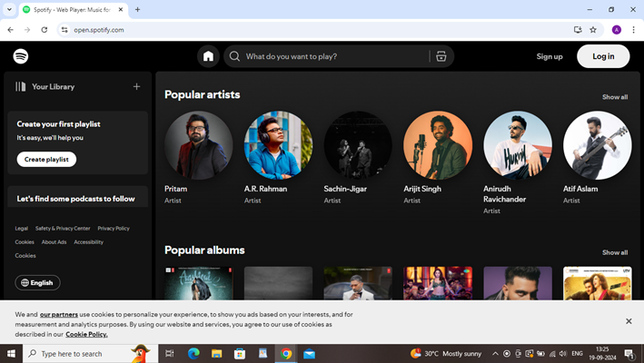This screenshot has height=363, width=644.
Task: Change language with English button
Action: tap(37, 282)
